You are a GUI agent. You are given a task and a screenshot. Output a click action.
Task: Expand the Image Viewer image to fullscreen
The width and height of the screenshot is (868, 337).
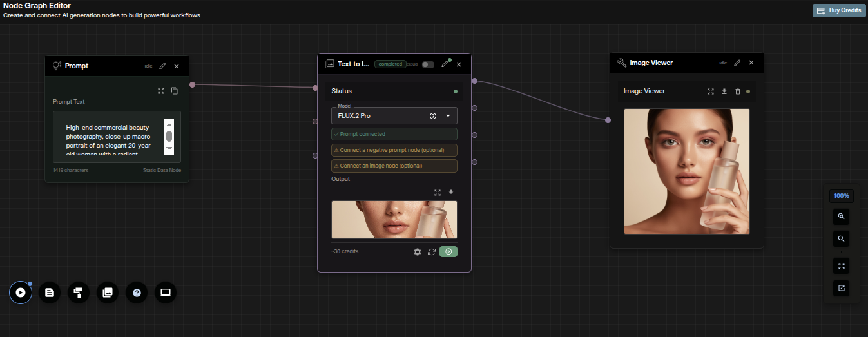tap(711, 91)
